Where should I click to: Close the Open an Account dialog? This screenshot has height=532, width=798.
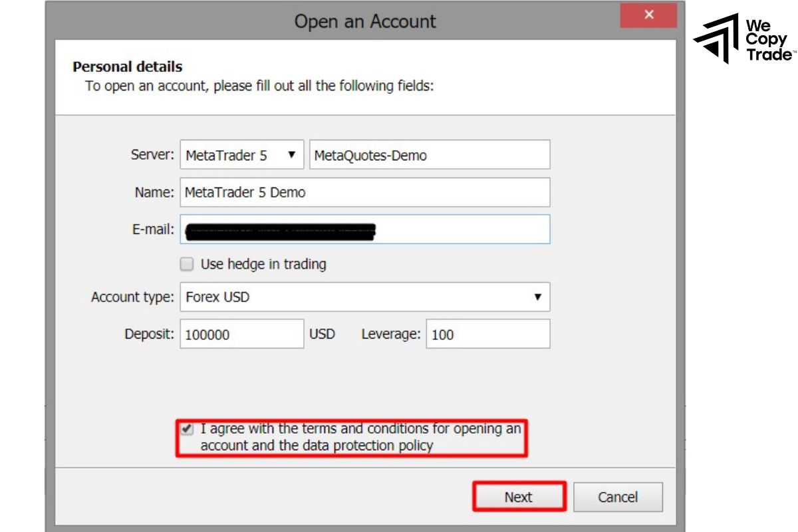pyautogui.click(x=648, y=15)
